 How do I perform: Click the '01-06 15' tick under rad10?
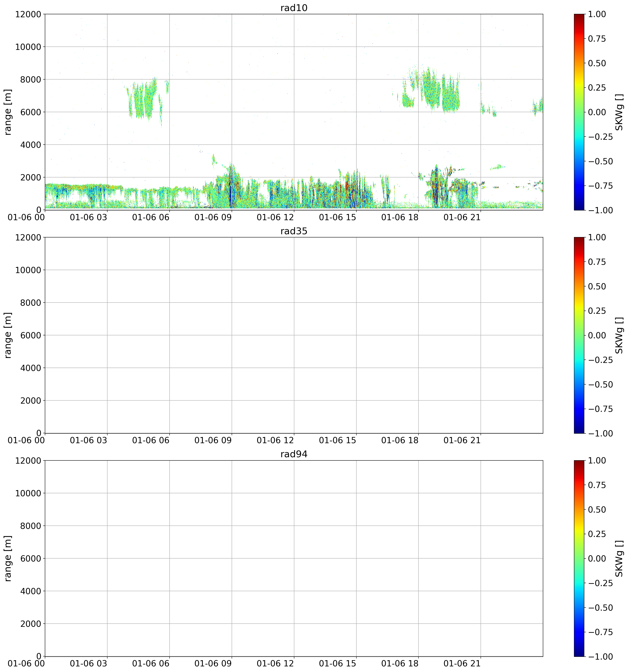[x=338, y=217]
